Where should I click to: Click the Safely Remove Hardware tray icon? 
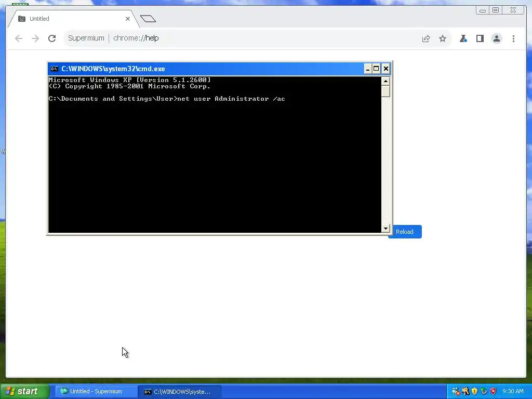(x=484, y=391)
